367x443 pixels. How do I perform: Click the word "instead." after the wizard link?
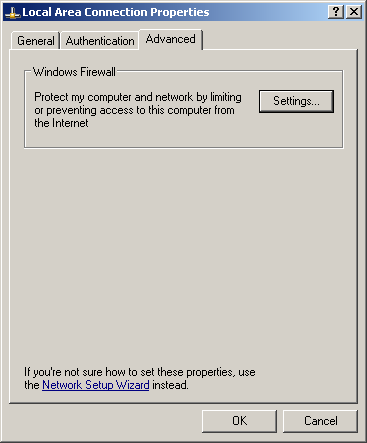click(x=170, y=385)
